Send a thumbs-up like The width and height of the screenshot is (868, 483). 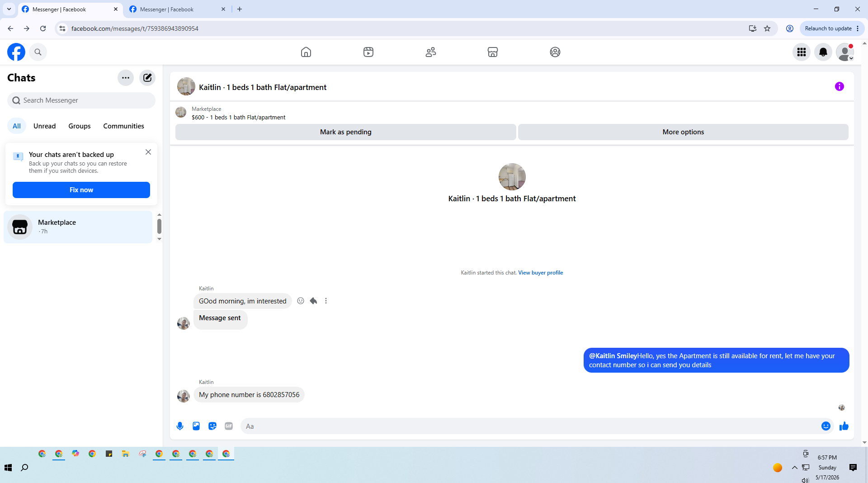(x=844, y=426)
